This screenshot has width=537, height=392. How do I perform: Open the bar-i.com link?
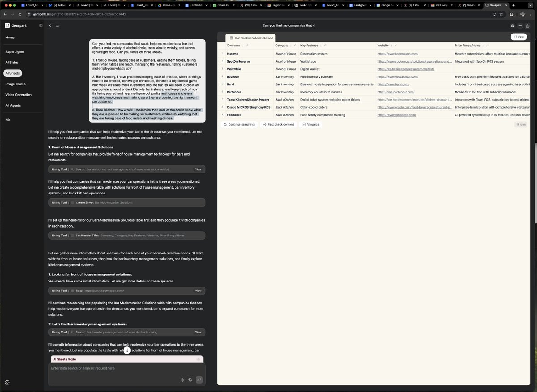click(393, 84)
